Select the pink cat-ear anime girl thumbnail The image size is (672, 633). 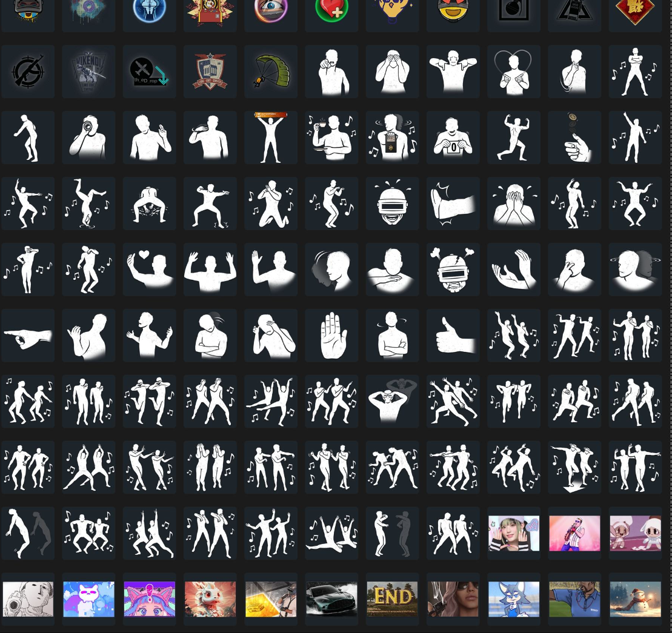click(x=150, y=599)
